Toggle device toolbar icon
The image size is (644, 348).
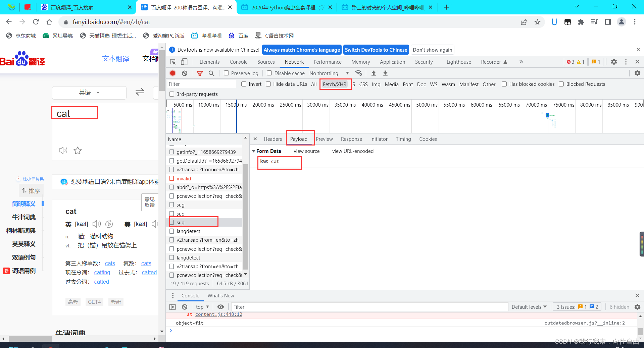(x=184, y=62)
